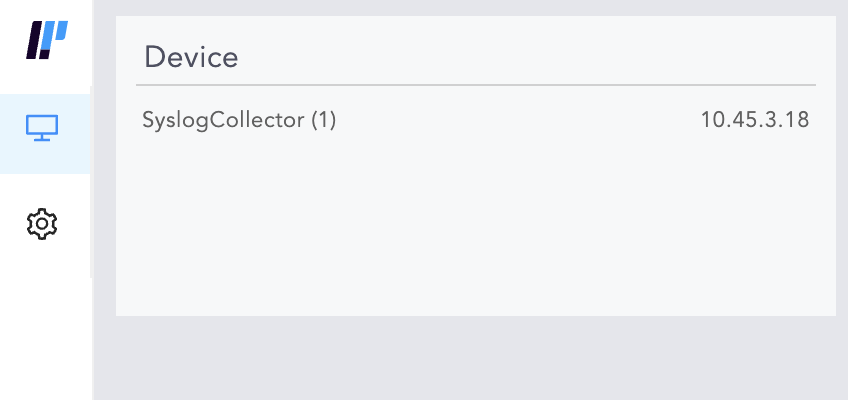Select the word SyslogCollector in the list

tap(223, 120)
